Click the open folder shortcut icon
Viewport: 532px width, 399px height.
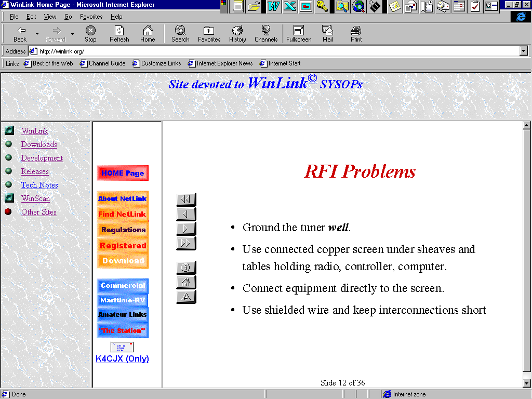[x=254, y=6]
